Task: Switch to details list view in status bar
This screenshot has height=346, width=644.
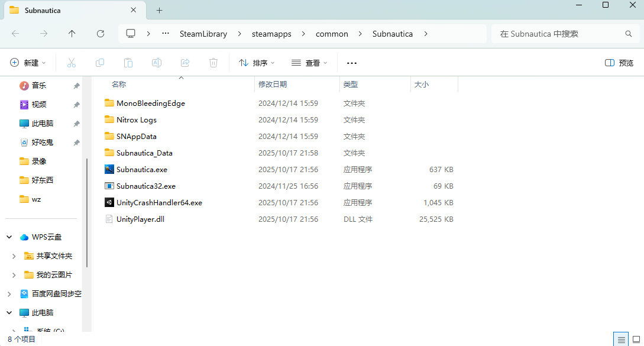Action: coord(621,339)
